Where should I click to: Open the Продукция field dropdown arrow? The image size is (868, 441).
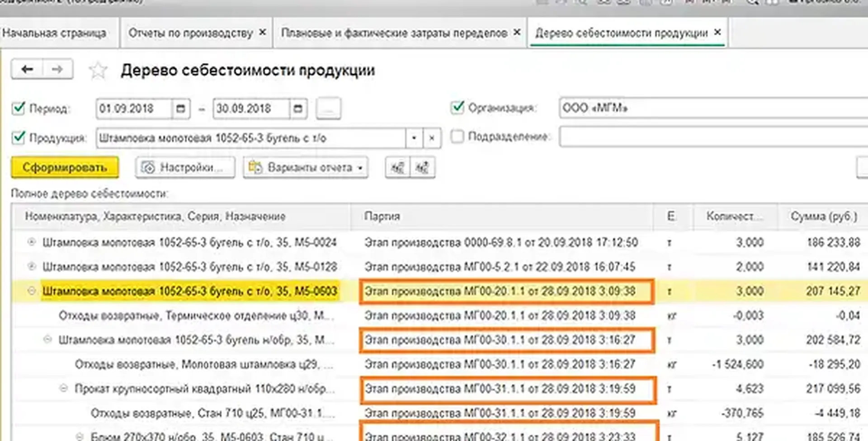tap(414, 138)
